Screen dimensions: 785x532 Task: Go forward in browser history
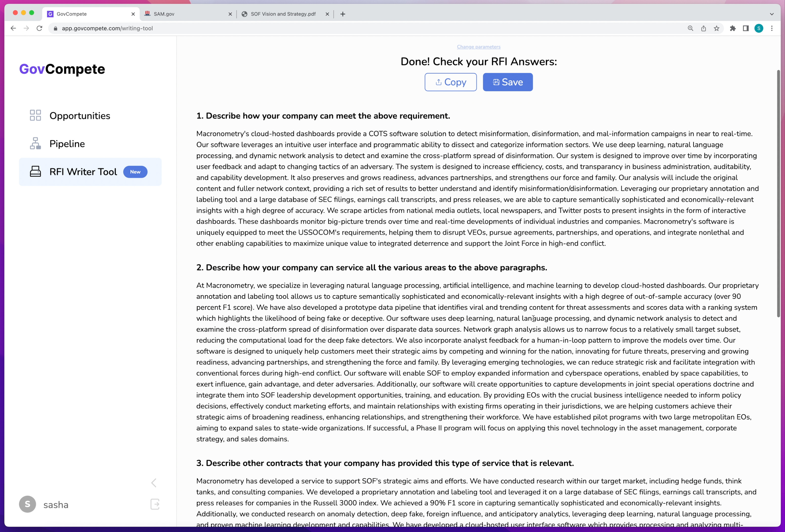click(26, 28)
